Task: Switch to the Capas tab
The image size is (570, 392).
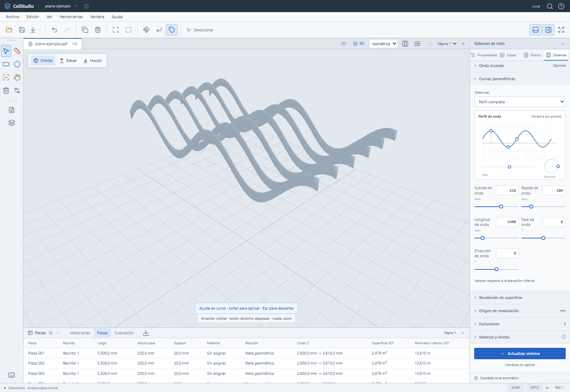Action: pos(508,55)
